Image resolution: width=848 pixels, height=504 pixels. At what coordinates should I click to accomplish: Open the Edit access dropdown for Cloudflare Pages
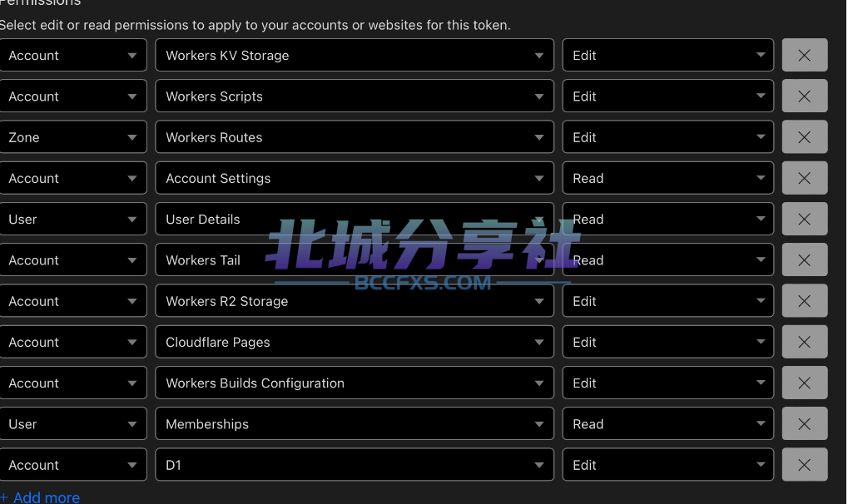coord(668,342)
